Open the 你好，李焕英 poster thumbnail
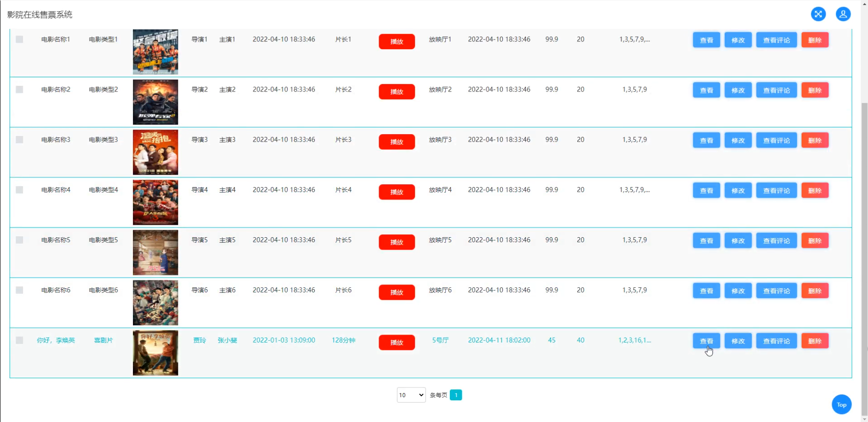This screenshot has height=422, width=868. [155, 353]
